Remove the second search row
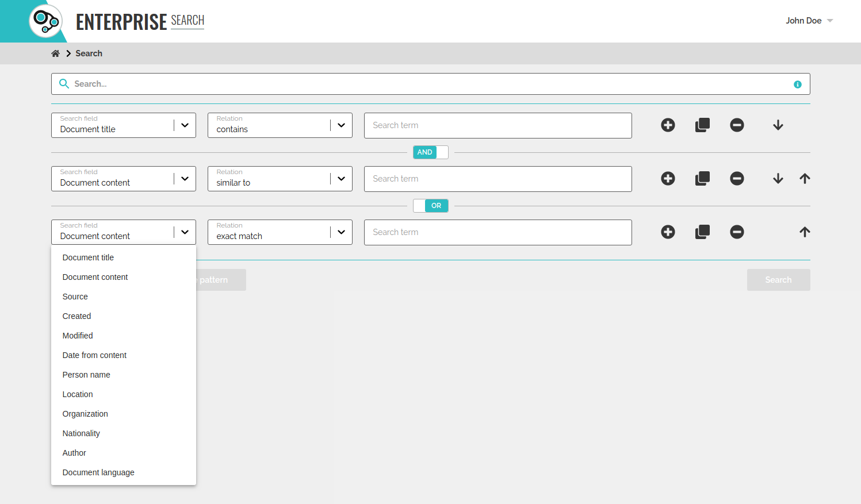 click(737, 179)
